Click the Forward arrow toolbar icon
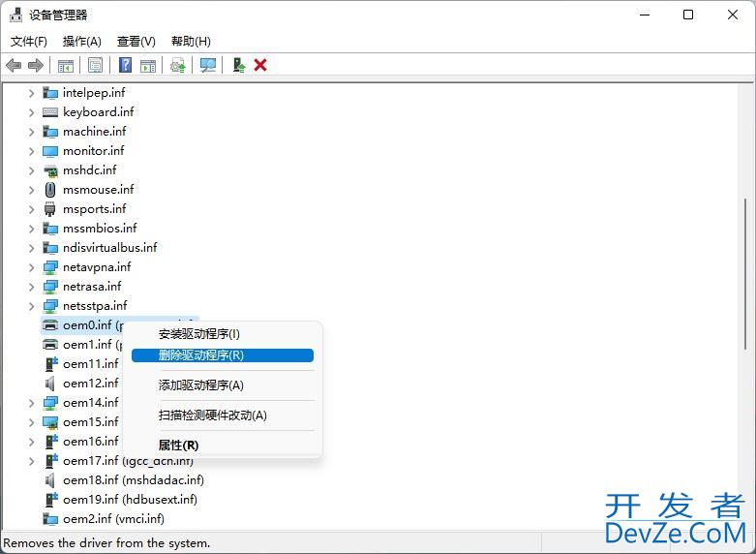 (x=36, y=65)
